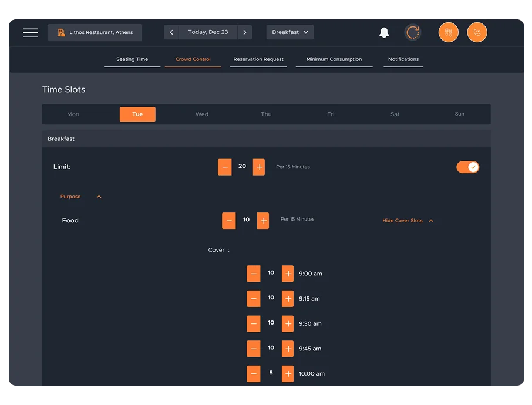The width and height of the screenshot is (532, 405).
Task: Increase the Food value with plus
Action: pos(263,221)
